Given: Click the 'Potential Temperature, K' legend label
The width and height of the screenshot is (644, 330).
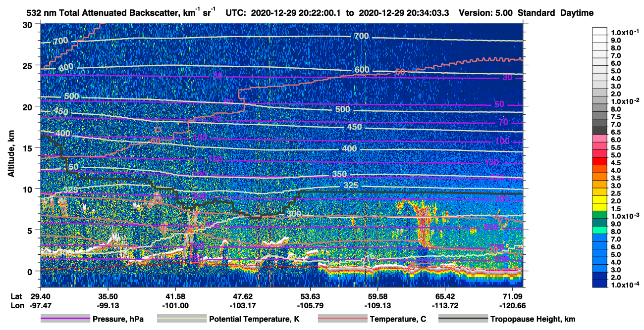Looking at the screenshot, I should 255,320.
